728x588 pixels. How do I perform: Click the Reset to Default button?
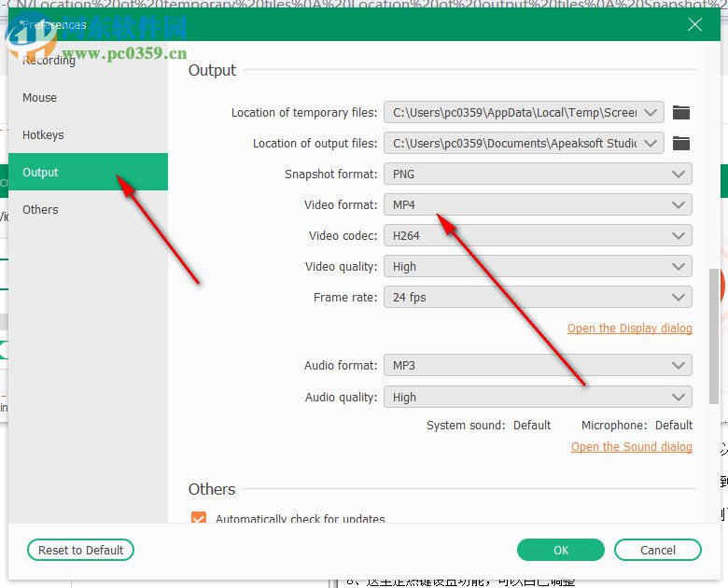(81, 550)
